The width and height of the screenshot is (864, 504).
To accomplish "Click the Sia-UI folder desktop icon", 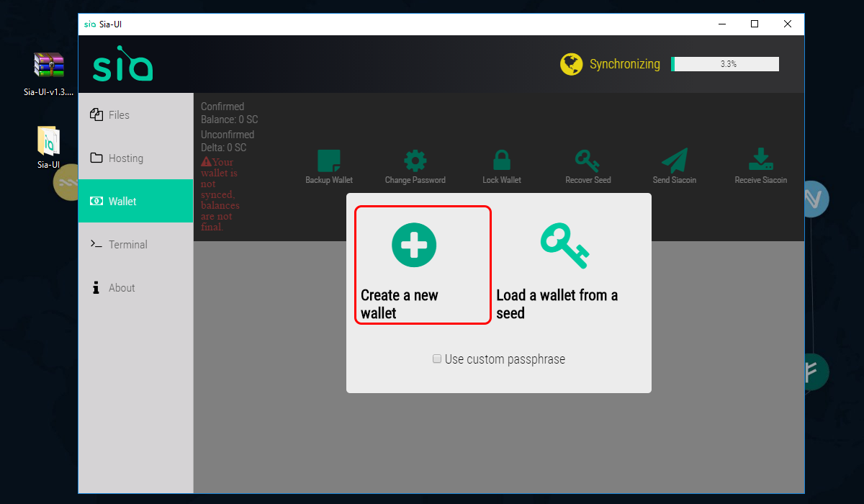I will click(48, 140).
